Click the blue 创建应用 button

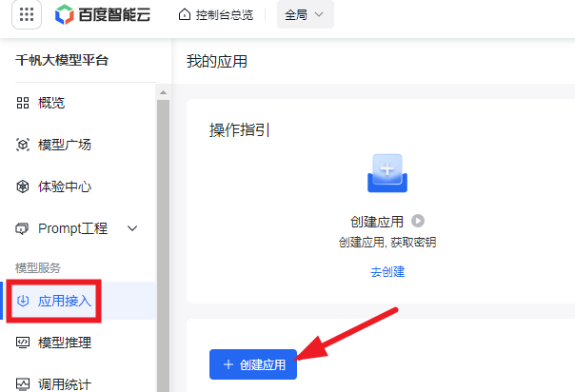(x=253, y=364)
